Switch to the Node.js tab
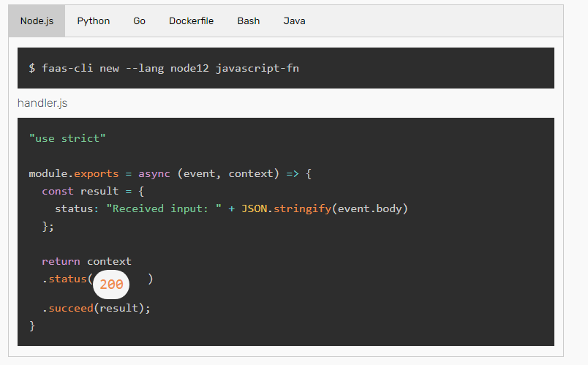 point(37,21)
